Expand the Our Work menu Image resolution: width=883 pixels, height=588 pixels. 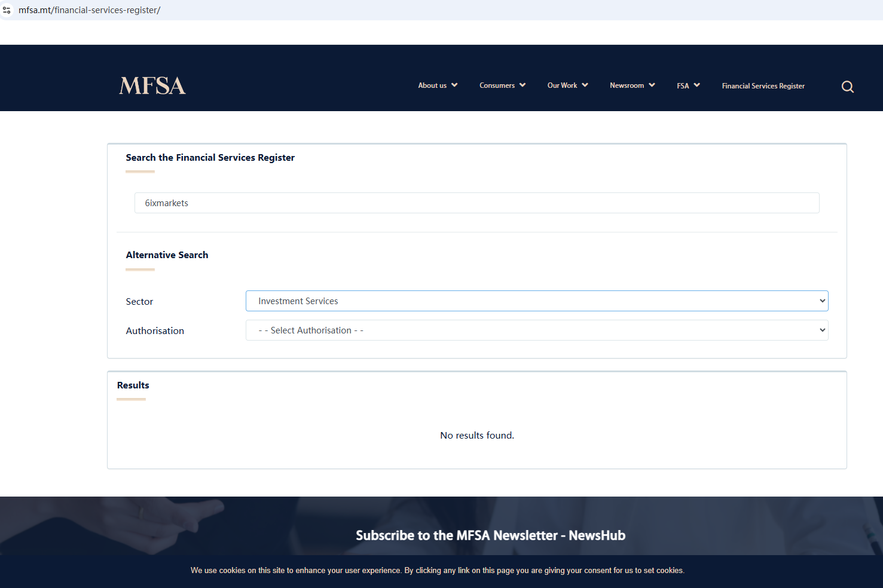(567, 85)
